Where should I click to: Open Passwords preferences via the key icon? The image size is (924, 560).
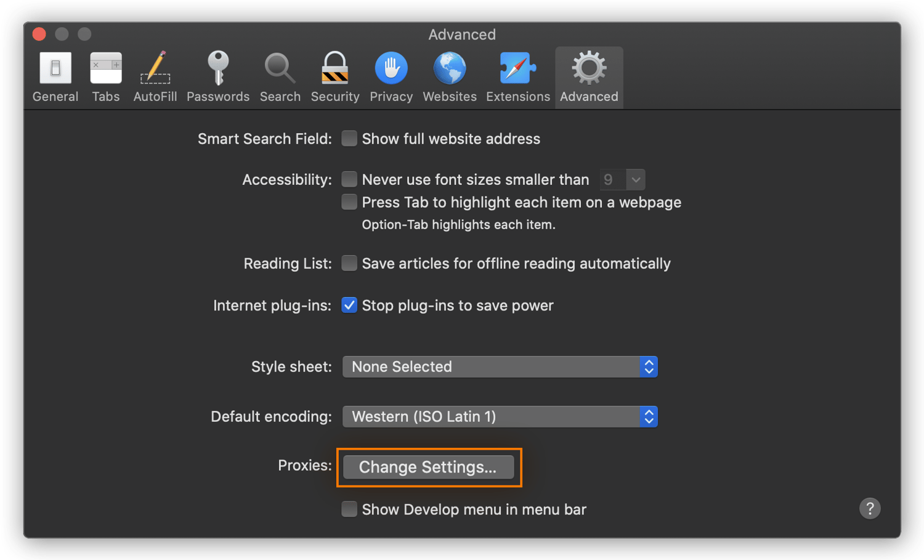217,74
